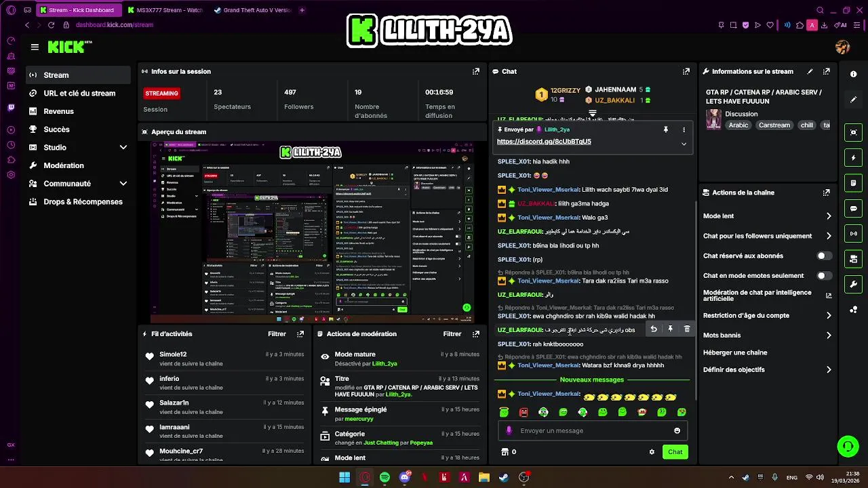Edit stream information with the pencil icon
This screenshot has width=868, height=488.
[x=810, y=71]
